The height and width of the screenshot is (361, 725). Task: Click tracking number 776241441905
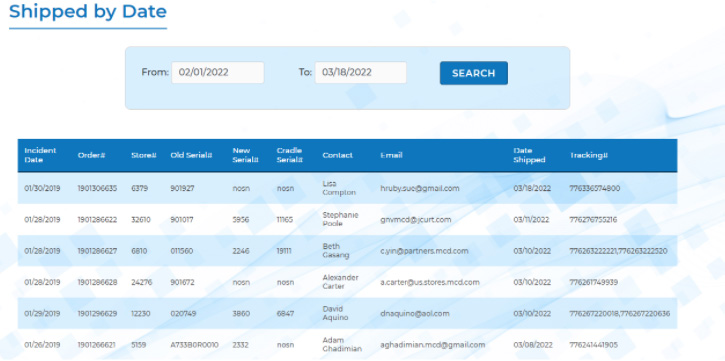pos(593,345)
